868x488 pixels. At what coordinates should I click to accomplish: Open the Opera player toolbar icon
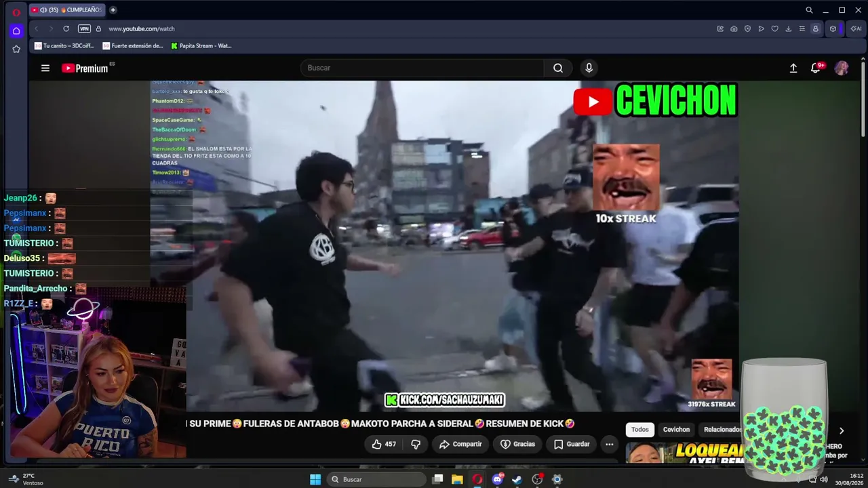click(x=761, y=28)
